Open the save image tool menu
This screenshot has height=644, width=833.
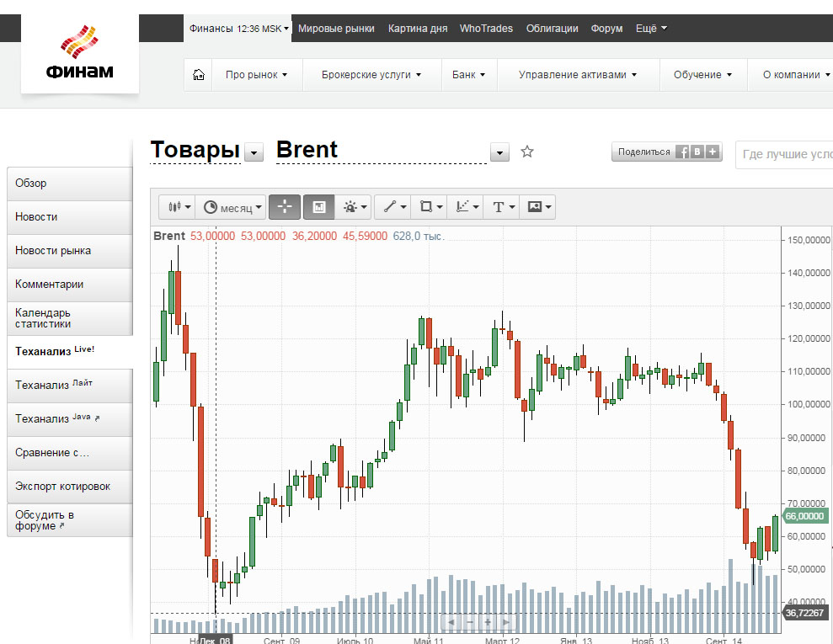click(538, 207)
